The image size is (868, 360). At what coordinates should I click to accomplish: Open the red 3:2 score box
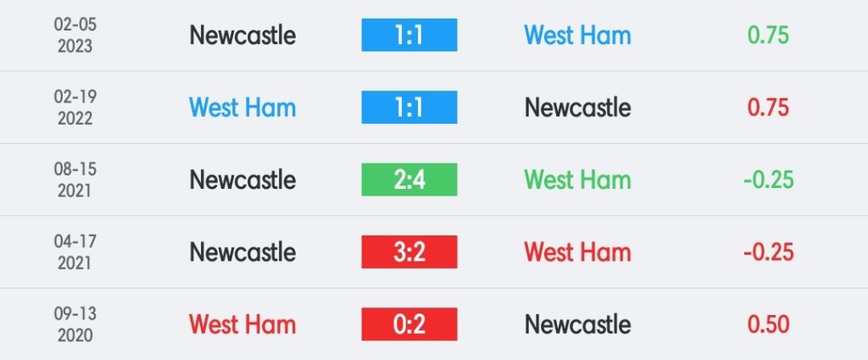[409, 252]
